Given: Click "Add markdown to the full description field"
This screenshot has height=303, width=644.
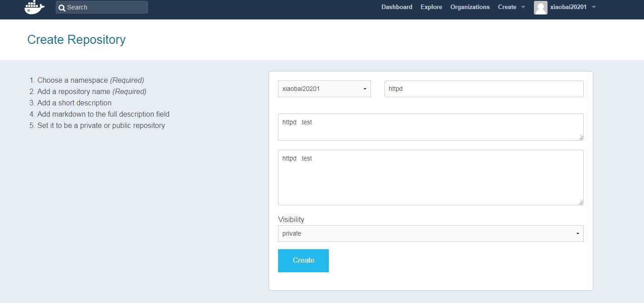Looking at the screenshot, I should click(103, 114).
